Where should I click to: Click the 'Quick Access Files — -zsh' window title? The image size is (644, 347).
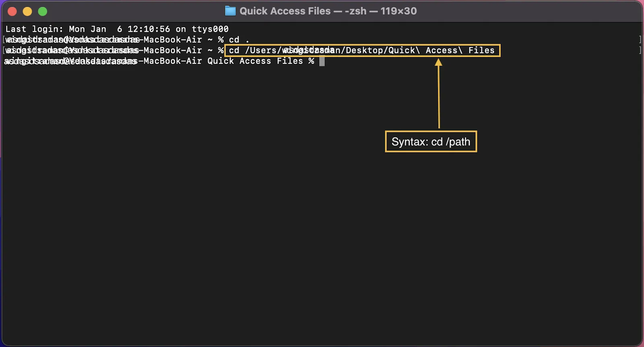(303, 11)
